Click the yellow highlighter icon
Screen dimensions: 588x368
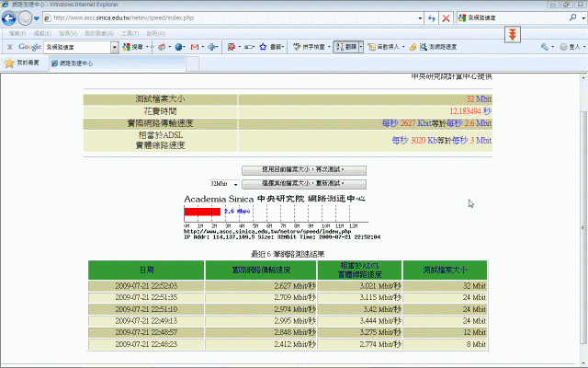coord(413,47)
